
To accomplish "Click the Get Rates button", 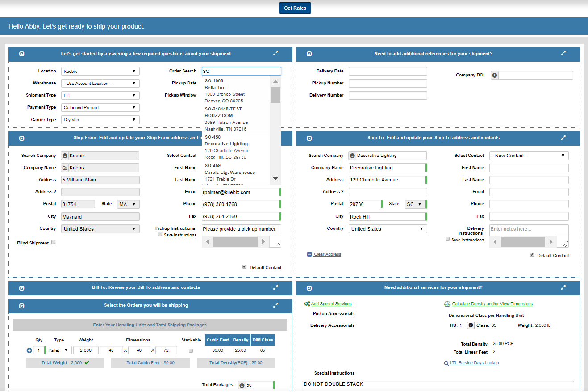I will tap(295, 8).
